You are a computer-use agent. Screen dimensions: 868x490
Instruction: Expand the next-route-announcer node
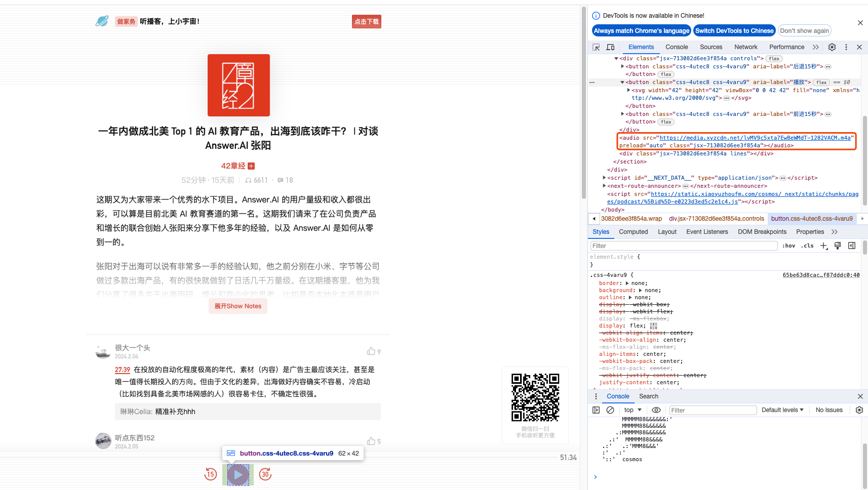point(605,186)
